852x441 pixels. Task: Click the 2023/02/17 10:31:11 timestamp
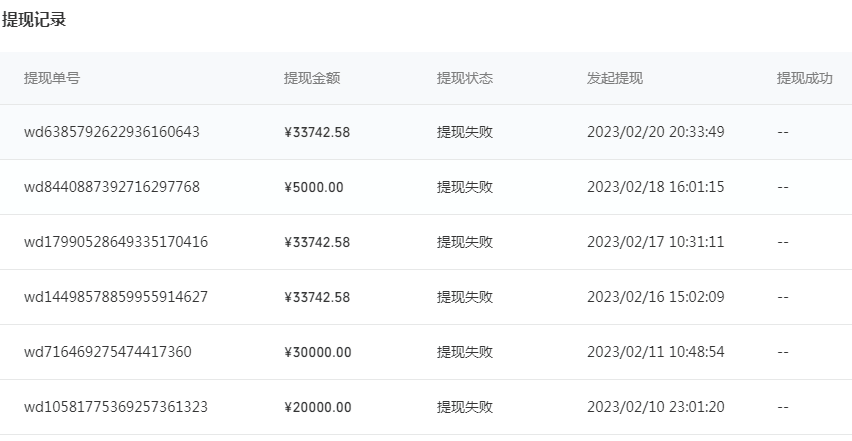click(x=655, y=242)
